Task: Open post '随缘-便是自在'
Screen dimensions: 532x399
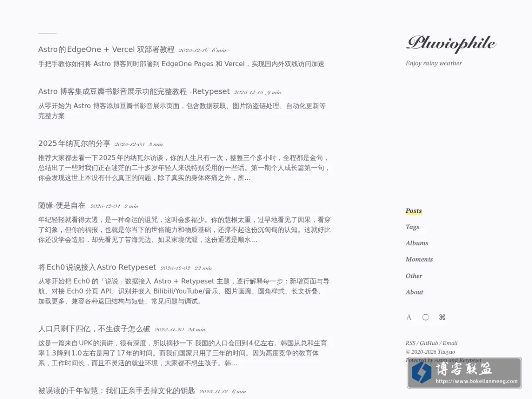Action: [62, 205]
